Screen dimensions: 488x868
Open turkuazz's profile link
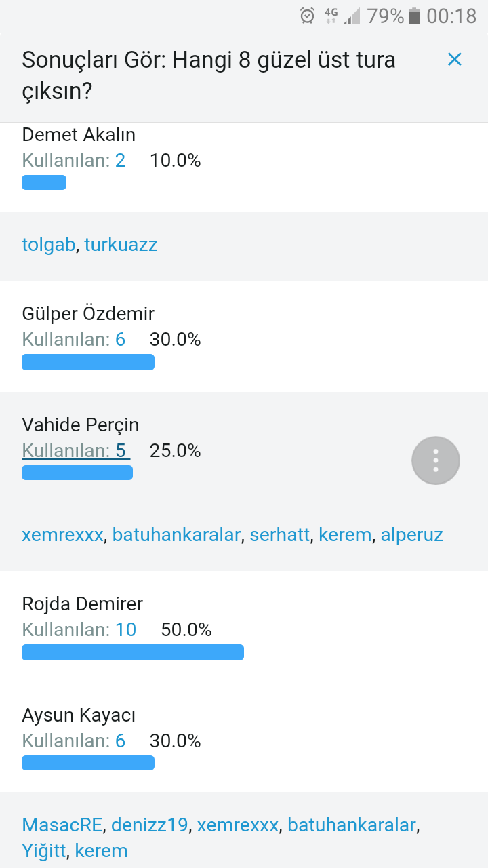tap(121, 245)
